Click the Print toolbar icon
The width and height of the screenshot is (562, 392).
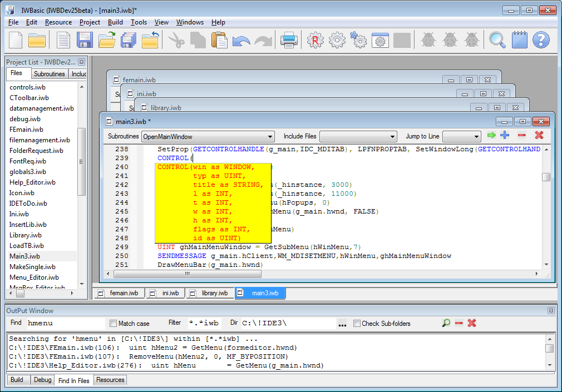289,40
